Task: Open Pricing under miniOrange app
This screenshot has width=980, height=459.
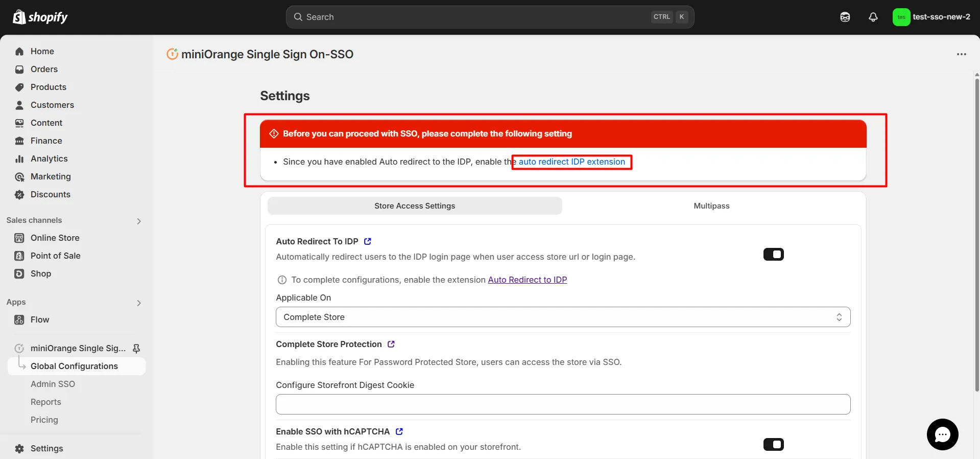Action: pos(44,420)
